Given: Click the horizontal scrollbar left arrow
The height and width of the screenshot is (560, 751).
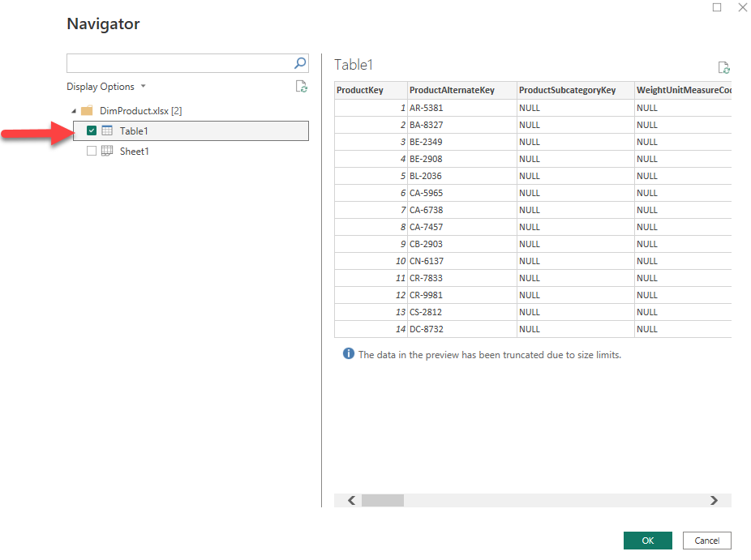Looking at the screenshot, I should [x=351, y=501].
